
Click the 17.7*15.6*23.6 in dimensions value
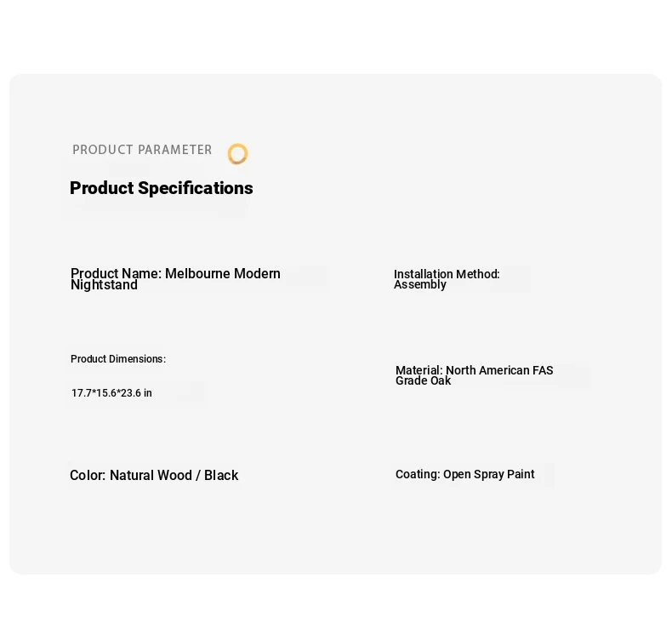111,393
